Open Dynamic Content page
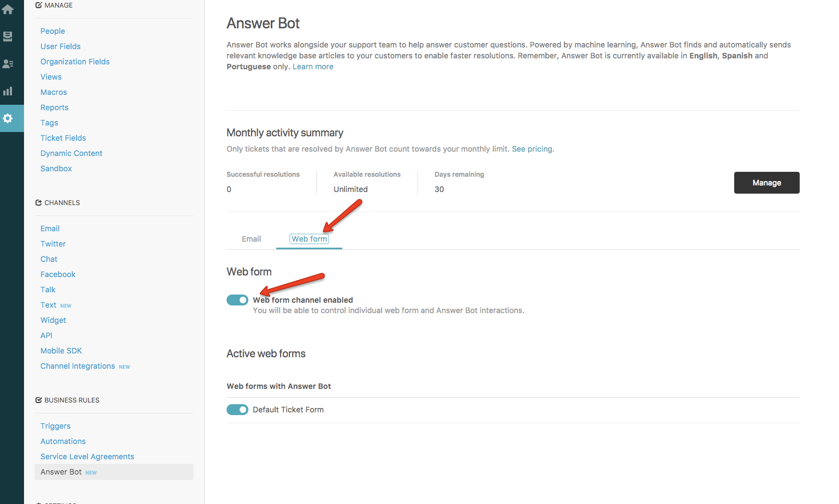The height and width of the screenshot is (504, 839). point(72,153)
